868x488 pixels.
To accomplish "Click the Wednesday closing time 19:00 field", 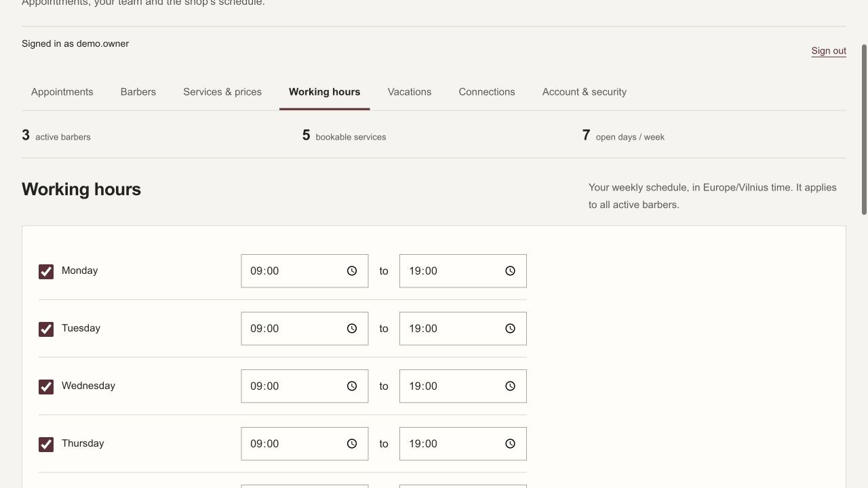I will tap(463, 386).
